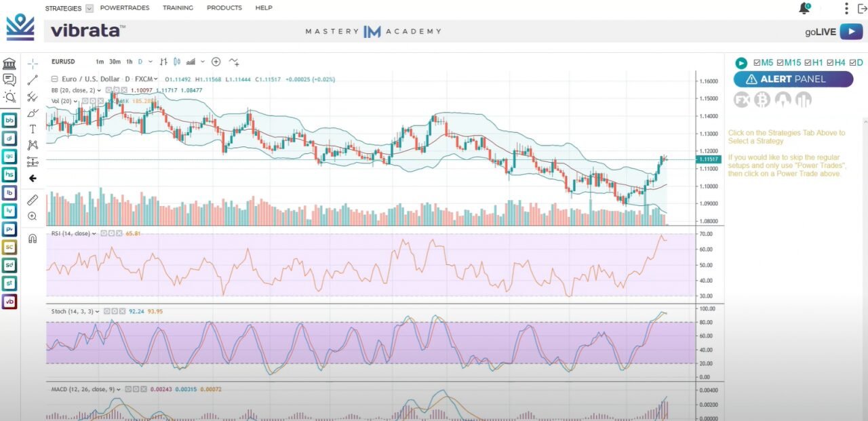Viewport: 868px width, 421px height.
Task: Select the crosshair cursor tool
Action: point(33,63)
